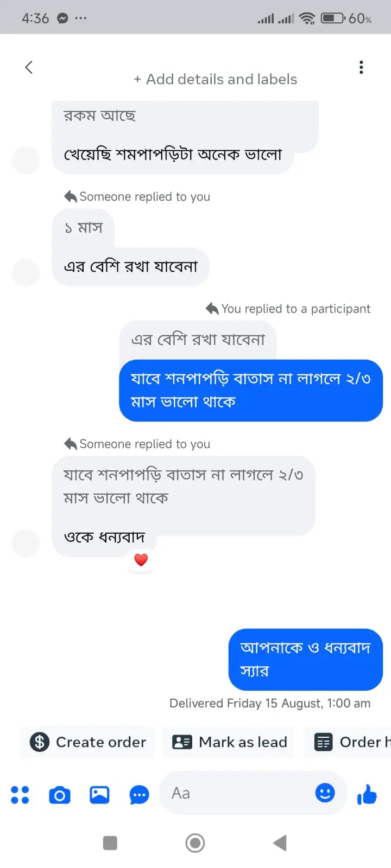This screenshot has width=391, height=868.
Task: Tap the Mark as lead button
Action: (x=230, y=742)
